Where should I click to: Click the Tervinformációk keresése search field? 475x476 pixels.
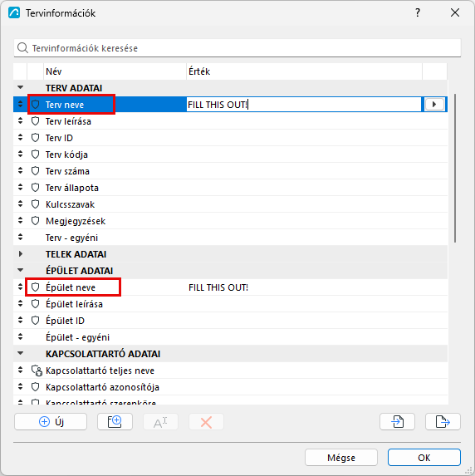pyautogui.click(x=237, y=48)
